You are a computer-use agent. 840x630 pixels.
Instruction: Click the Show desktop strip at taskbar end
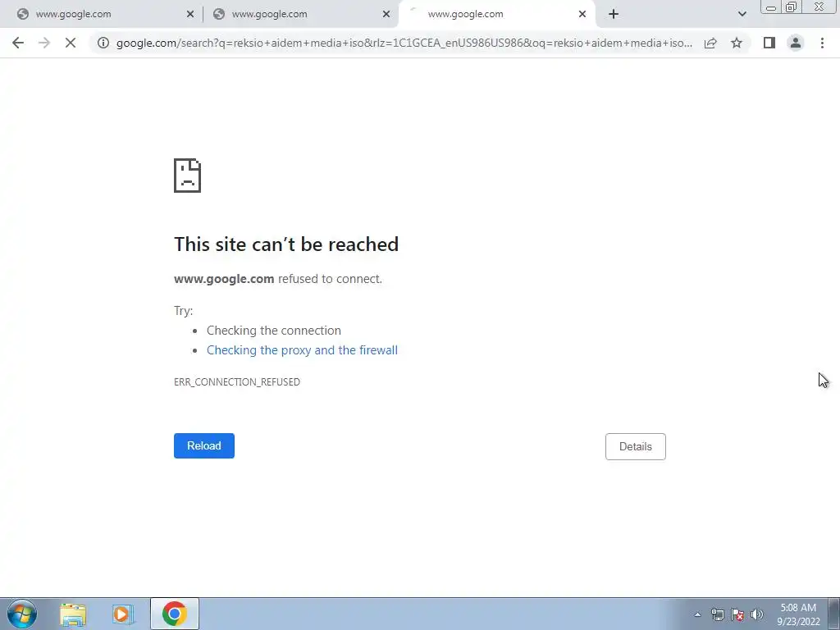(834, 614)
